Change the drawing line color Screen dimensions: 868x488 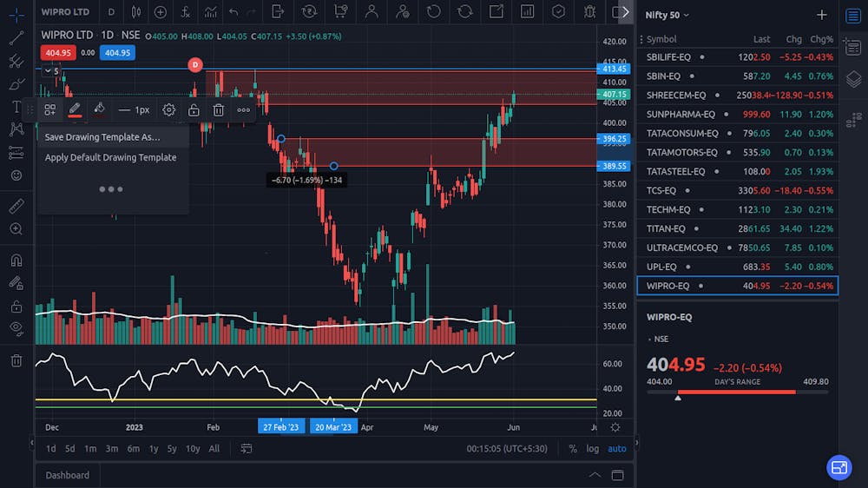[x=75, y=109]
